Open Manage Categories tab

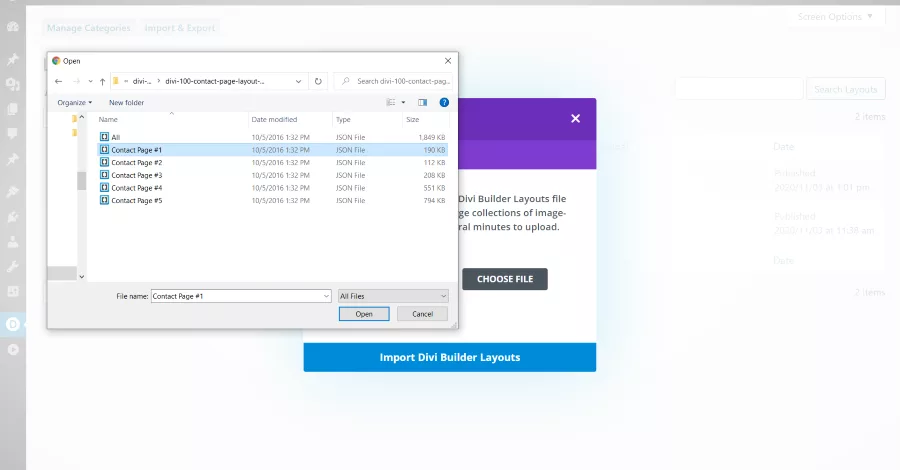point(88,28)
